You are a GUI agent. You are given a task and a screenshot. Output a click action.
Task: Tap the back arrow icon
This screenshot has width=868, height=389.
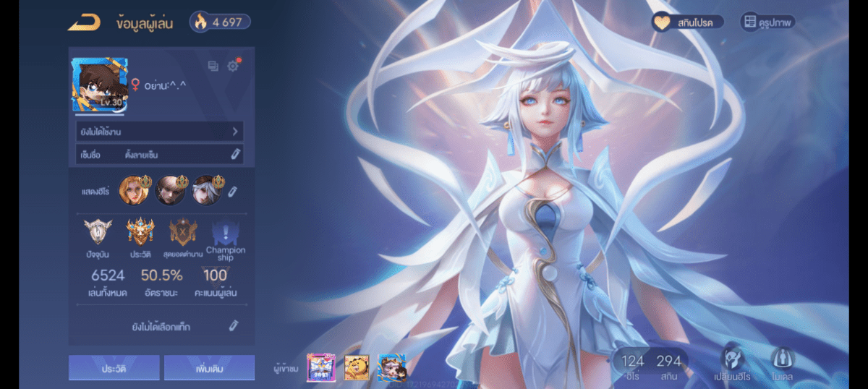coord(83,22)
